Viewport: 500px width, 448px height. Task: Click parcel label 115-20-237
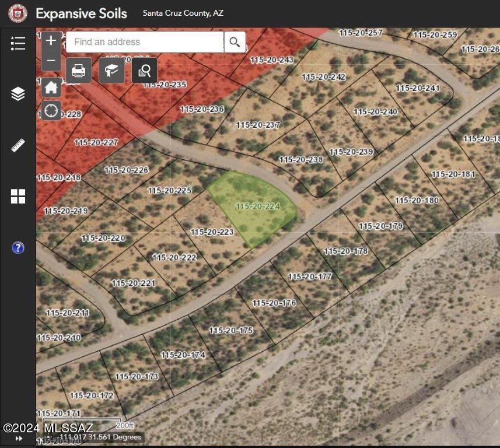click(258, 125)
